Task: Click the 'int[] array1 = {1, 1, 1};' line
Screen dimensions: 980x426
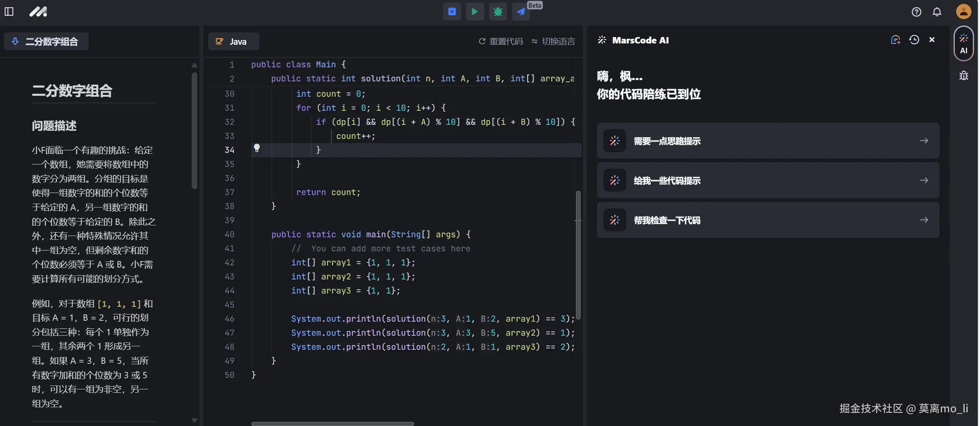Action: tap(353, 262)
